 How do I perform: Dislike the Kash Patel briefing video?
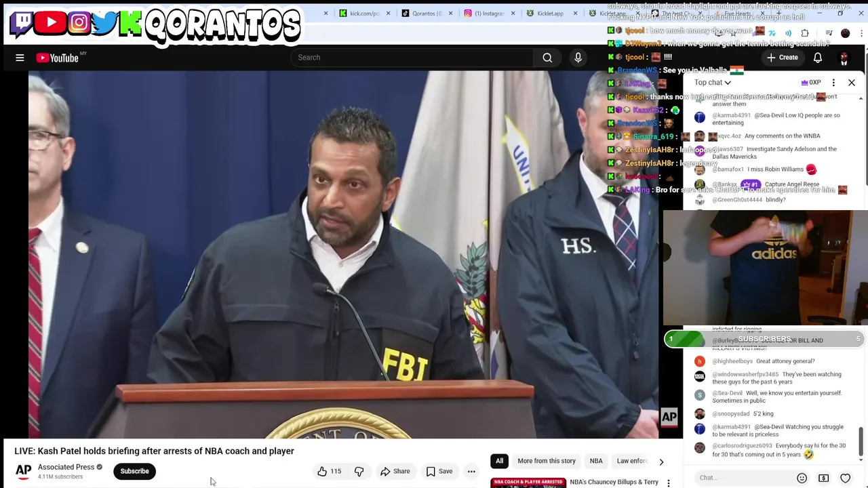click(x=359, y=471)
